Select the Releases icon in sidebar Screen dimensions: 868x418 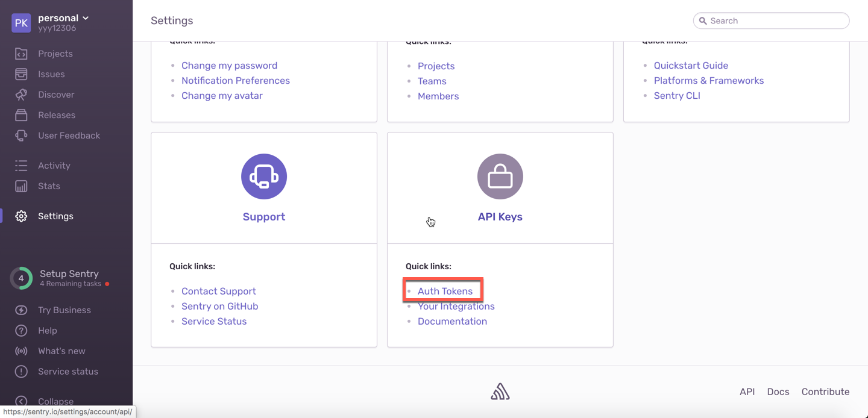coord(21,115)
